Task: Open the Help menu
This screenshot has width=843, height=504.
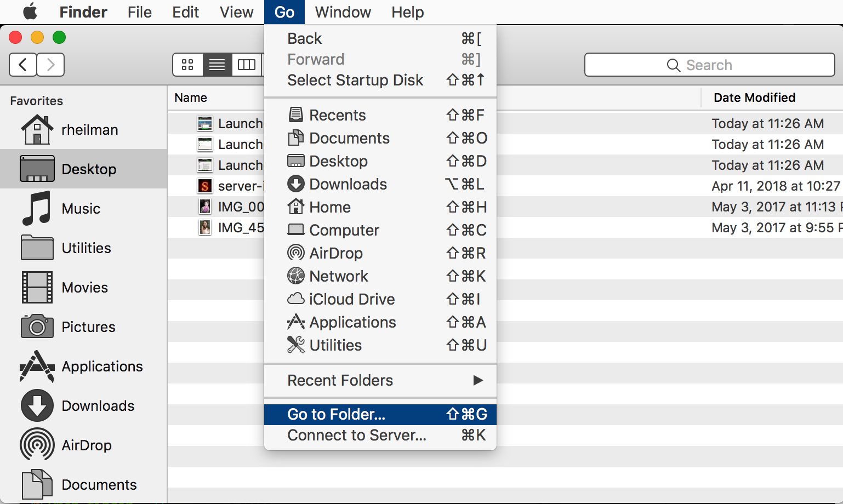Action: point(407,12)
